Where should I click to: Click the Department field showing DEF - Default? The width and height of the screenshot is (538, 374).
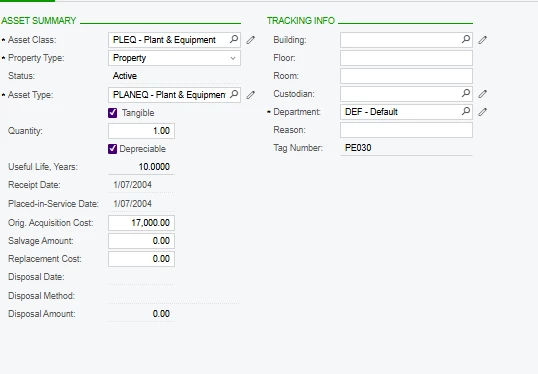[406, 112]
